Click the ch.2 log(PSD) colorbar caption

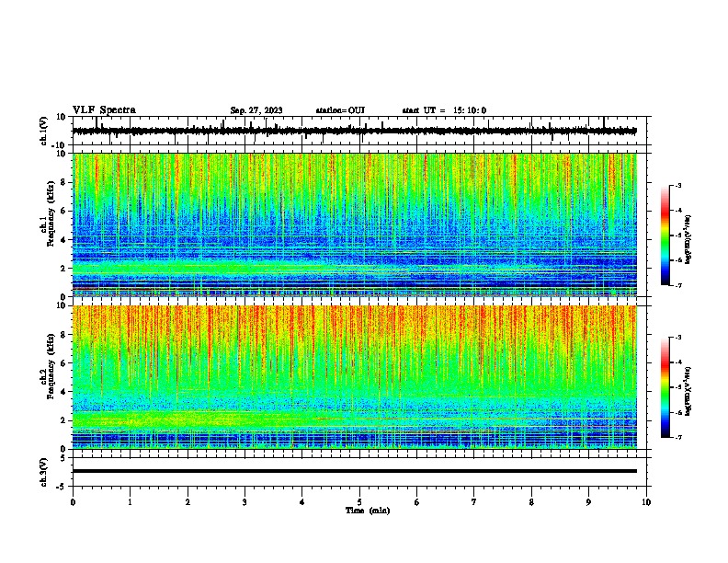point(688,391)
